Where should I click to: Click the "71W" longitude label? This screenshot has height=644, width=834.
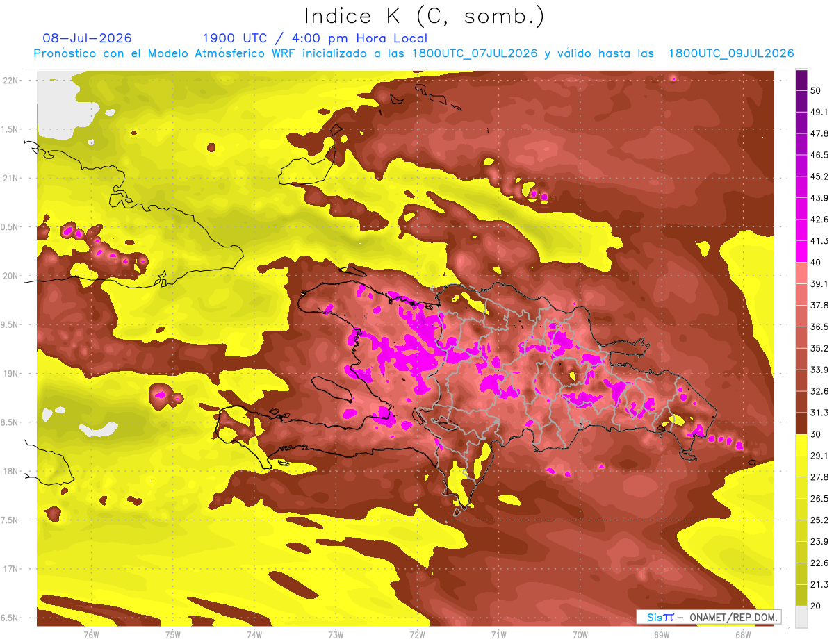(498, 635)
